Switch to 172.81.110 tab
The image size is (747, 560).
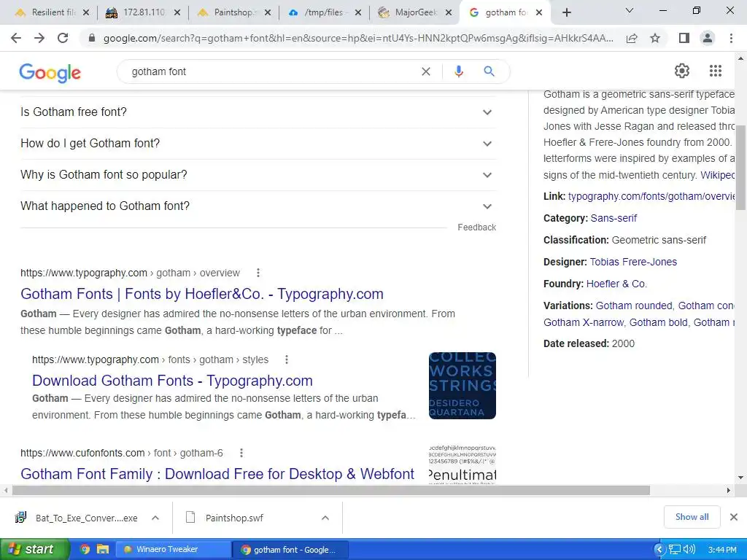coord(143,13)
